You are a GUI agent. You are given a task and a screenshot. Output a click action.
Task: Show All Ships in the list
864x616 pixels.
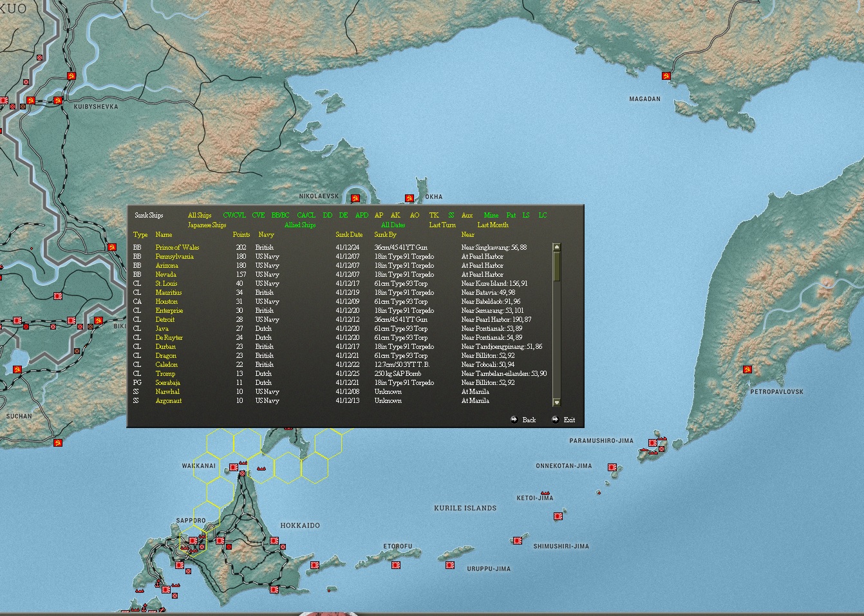click(200, 215)
